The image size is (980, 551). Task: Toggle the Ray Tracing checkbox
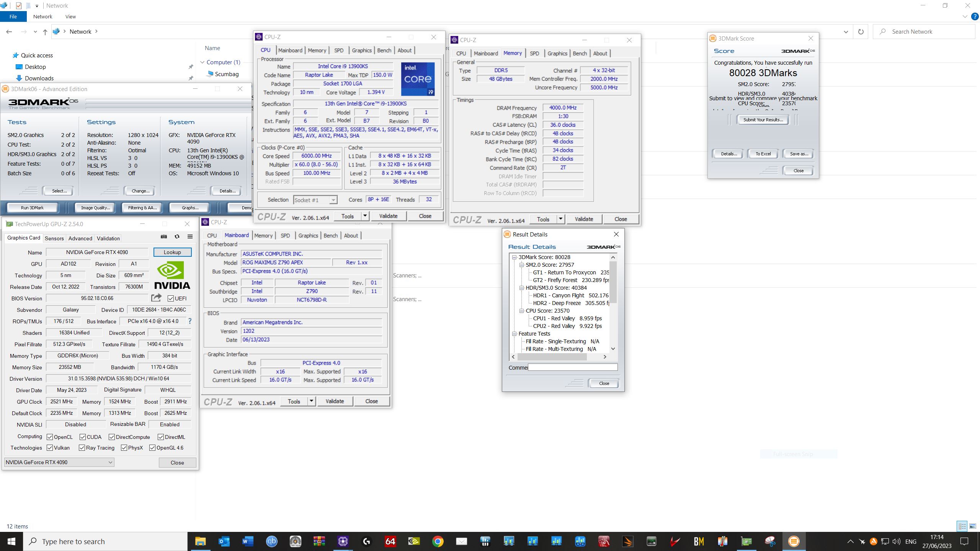point(82,448)
